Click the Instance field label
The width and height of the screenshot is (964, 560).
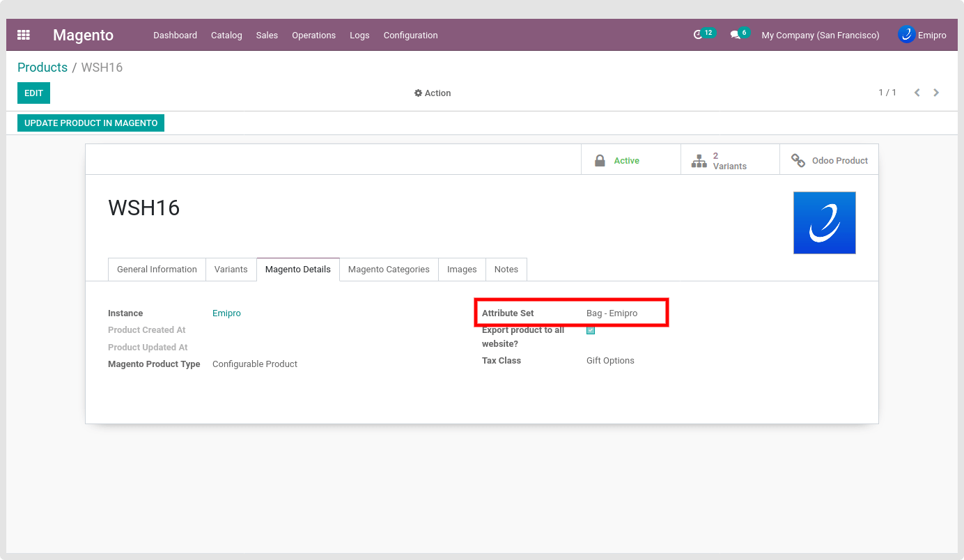coord(125,313)
